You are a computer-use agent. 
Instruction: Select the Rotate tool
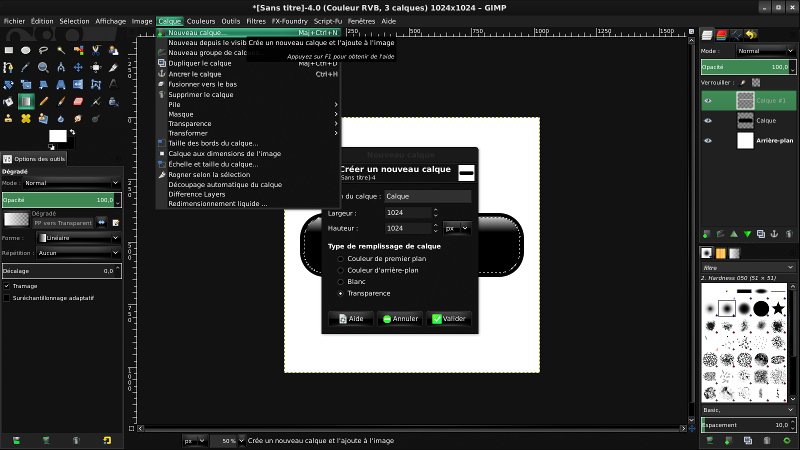point(9,84)
